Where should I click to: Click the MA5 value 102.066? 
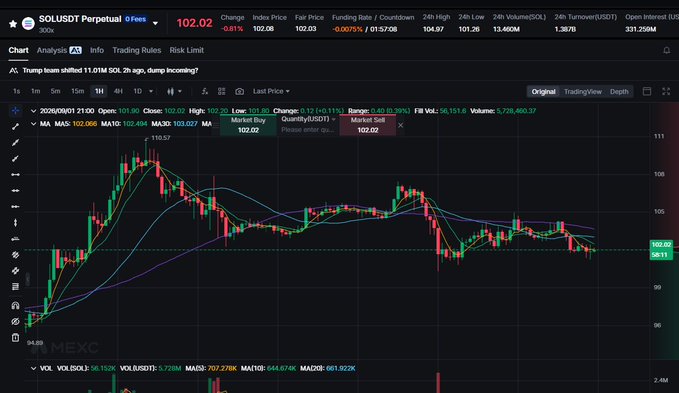(84, 124)
